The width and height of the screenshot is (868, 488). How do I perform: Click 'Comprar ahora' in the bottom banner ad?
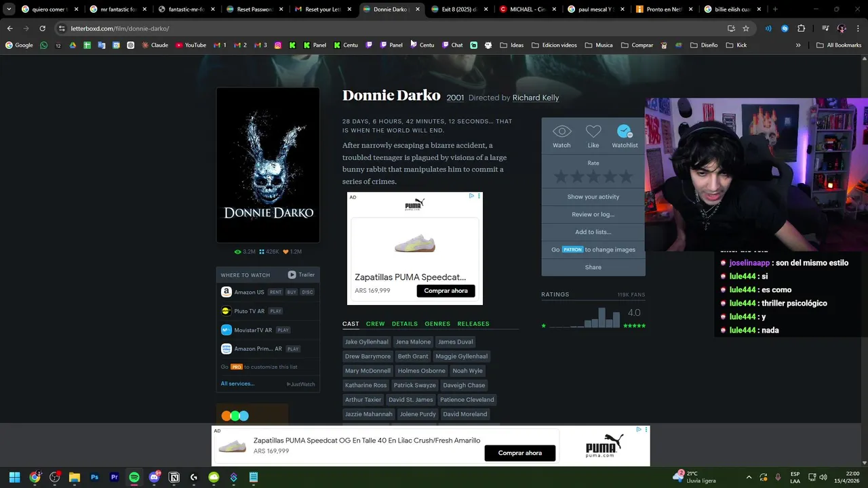(520, 453)
